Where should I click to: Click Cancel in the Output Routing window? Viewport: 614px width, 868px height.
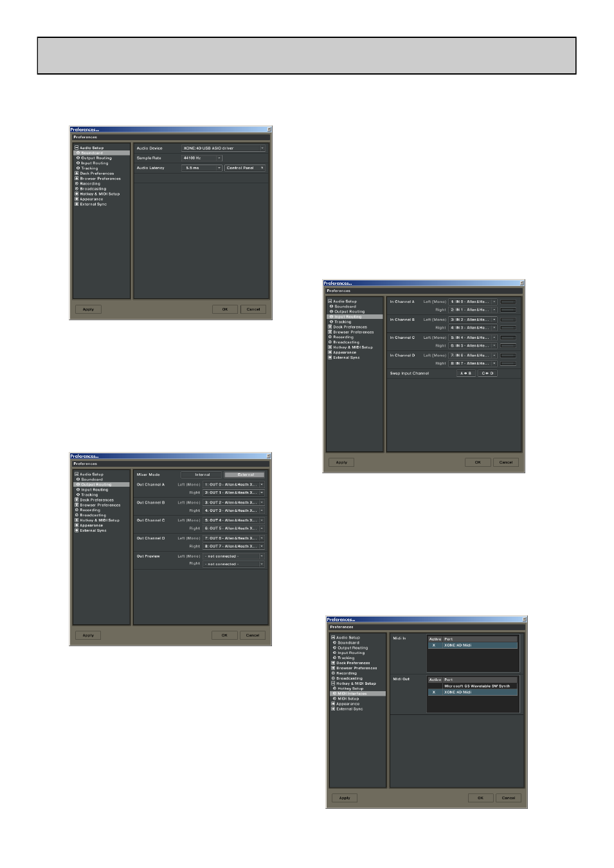pos(253,635)
